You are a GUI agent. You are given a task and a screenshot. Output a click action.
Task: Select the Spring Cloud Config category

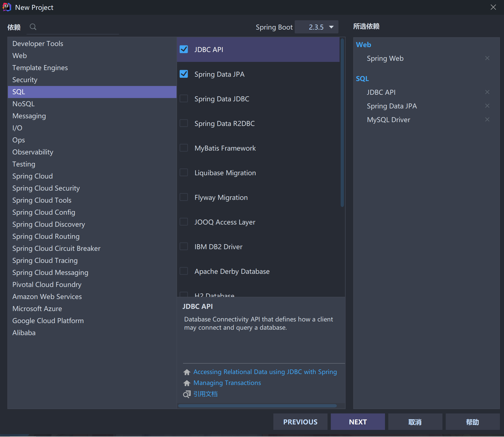[92, 212]
